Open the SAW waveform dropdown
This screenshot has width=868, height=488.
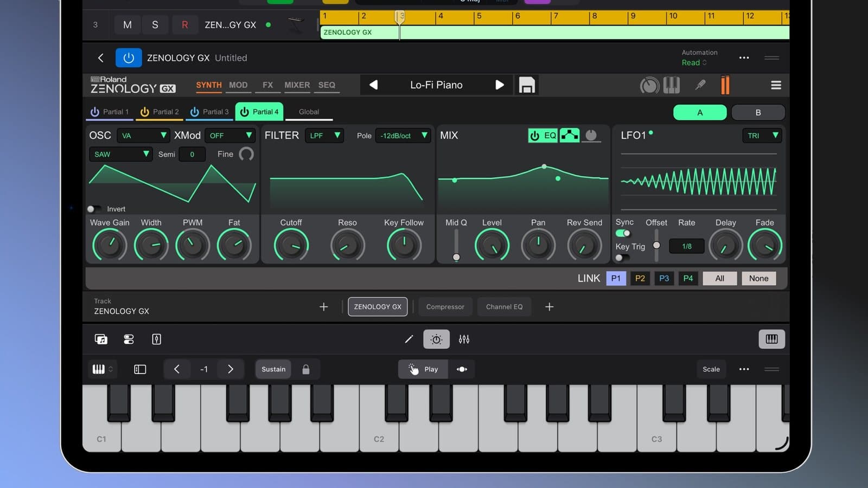pyautogui.click(x=121, y=154)
